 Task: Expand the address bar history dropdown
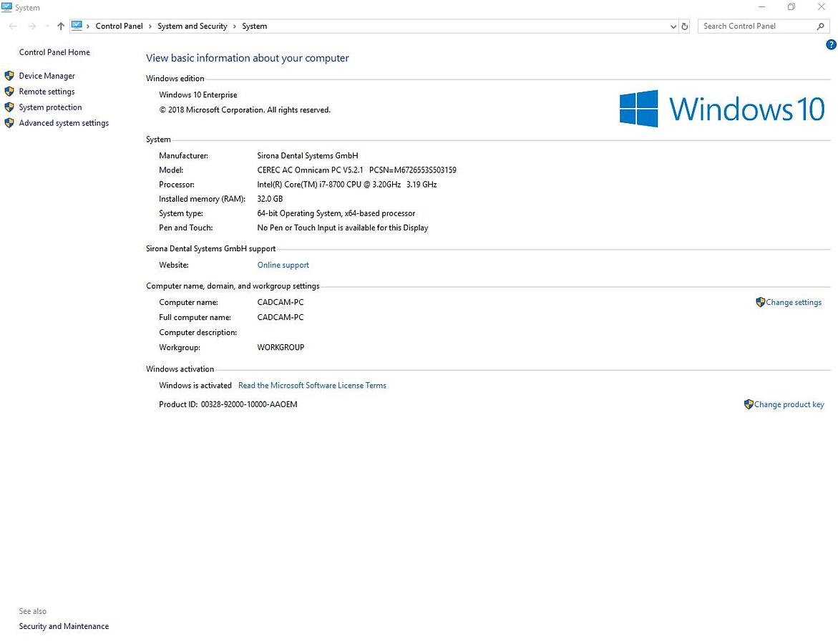point(673,26)
